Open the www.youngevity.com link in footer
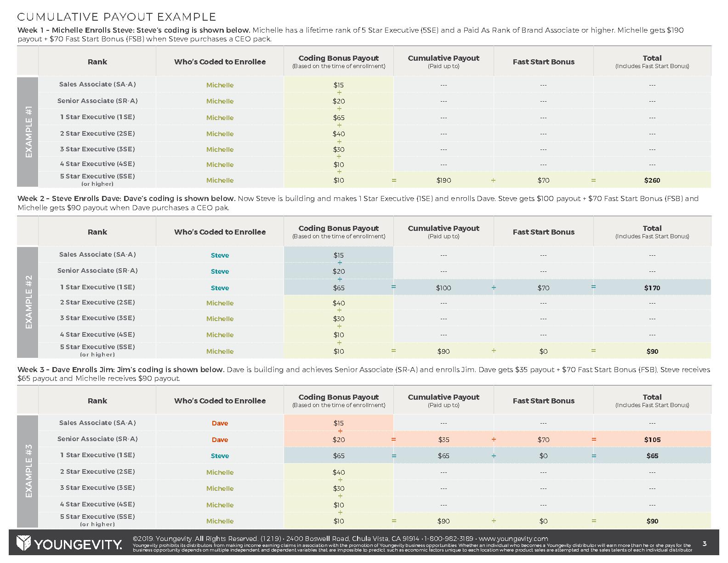This screenshot has width=728, height=563. [x=513, y=539]
